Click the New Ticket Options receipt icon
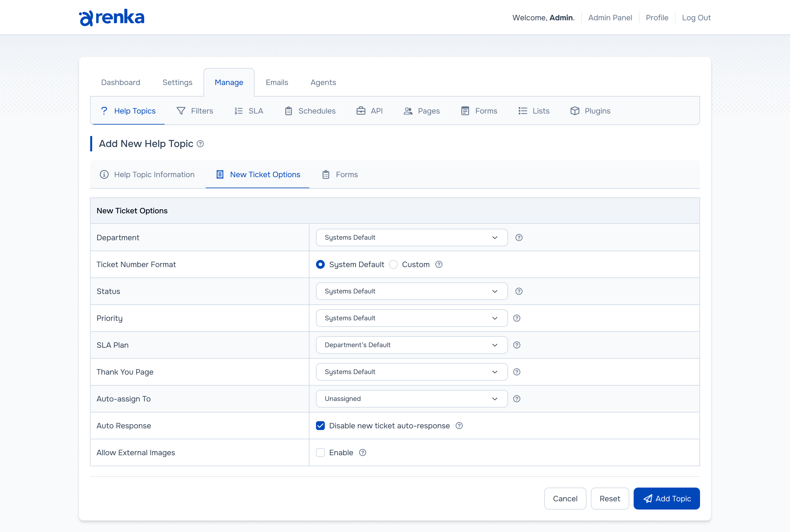 click(x=220, y=174)
